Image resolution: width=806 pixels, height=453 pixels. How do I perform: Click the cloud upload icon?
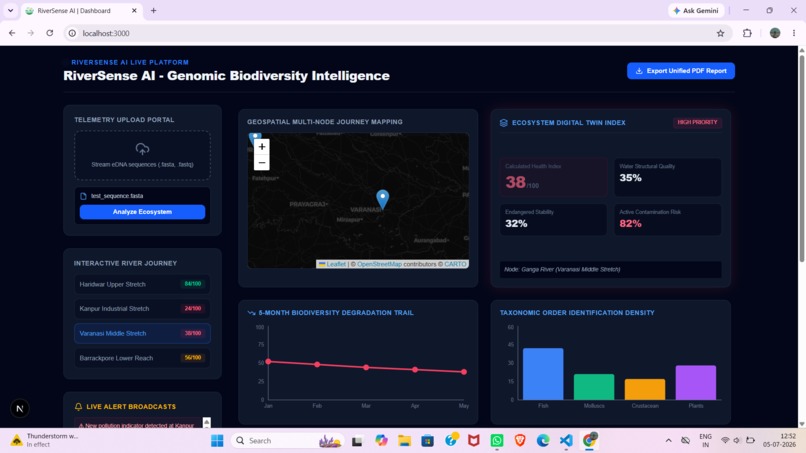[142, 149]
